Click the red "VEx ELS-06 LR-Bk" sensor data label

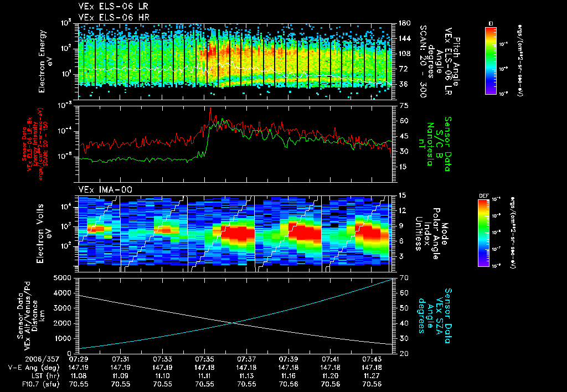pyautogui.click(x=30, y=144)
